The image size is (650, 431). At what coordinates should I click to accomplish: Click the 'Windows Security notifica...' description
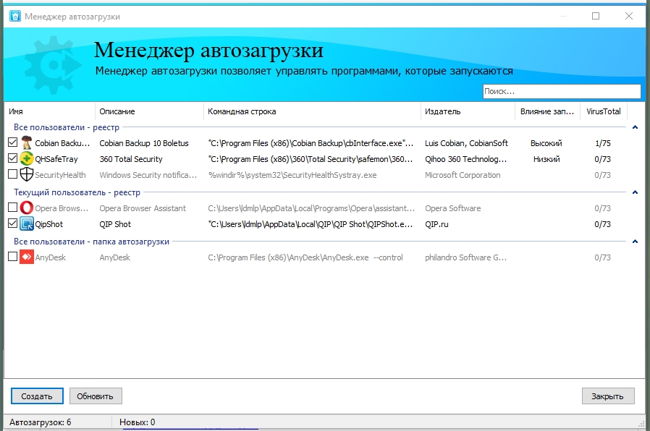coord(148,175)
